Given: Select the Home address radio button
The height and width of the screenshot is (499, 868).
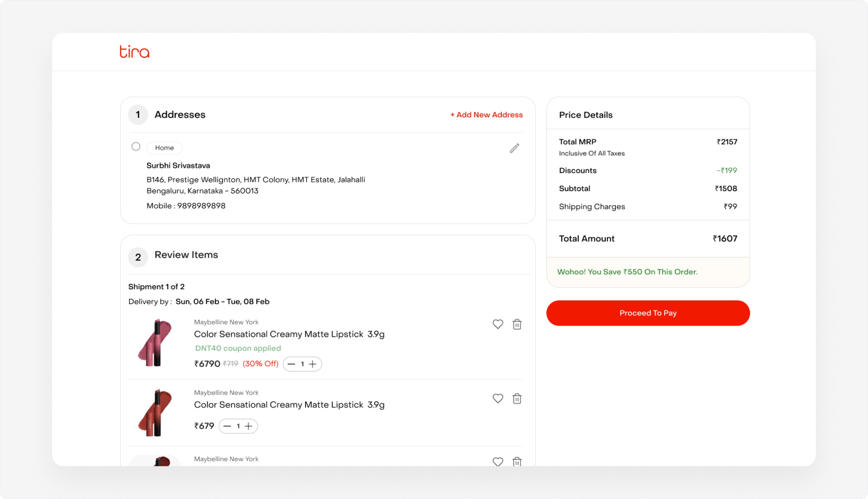Looking at the screenshot, I should click(136, 146).
